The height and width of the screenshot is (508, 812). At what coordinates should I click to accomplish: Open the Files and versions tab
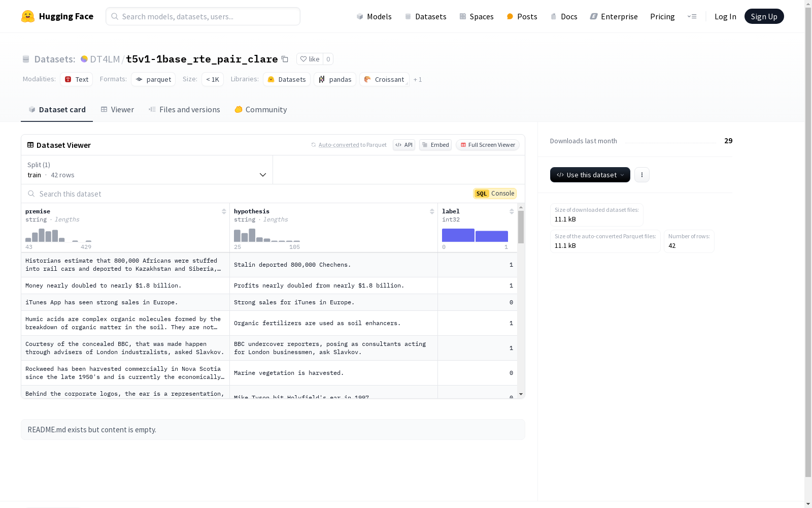click(184, 110)
